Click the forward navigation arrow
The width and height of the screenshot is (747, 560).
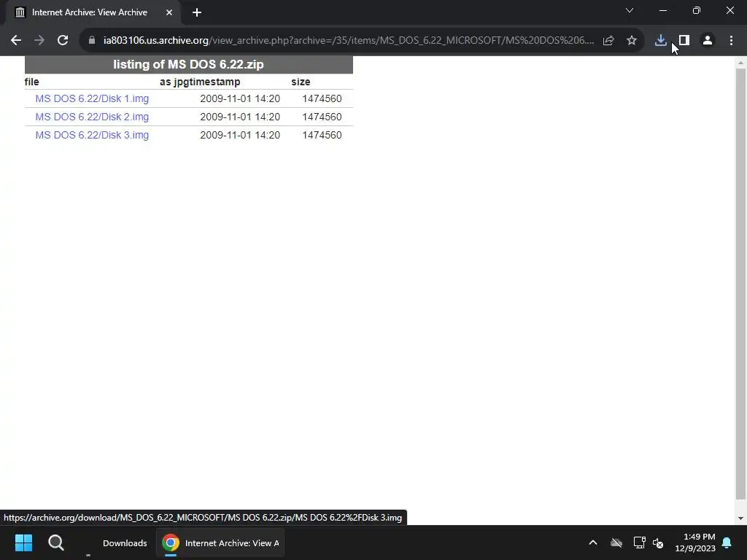pyautogui.click(x=39, y=41)
